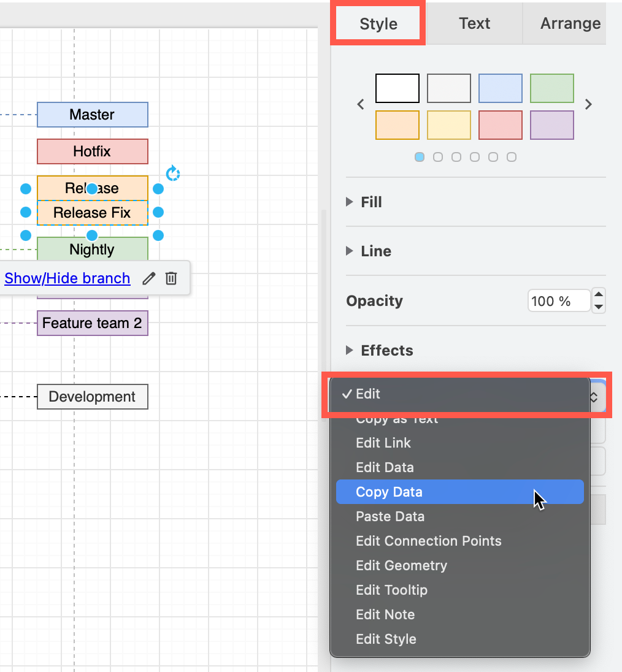Expand the Fill section
The image size is (622, 672).
[x=364, y=202]
